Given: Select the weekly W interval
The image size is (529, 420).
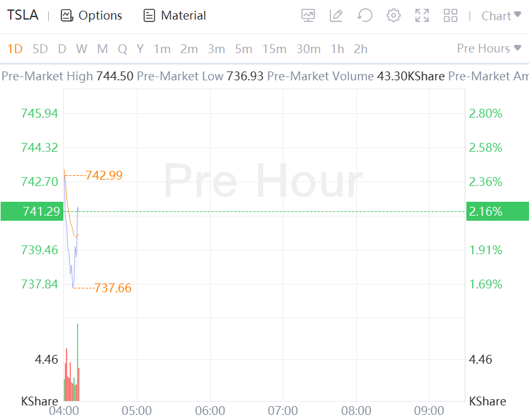Looking at the screenshot, I should pos(82,49).
